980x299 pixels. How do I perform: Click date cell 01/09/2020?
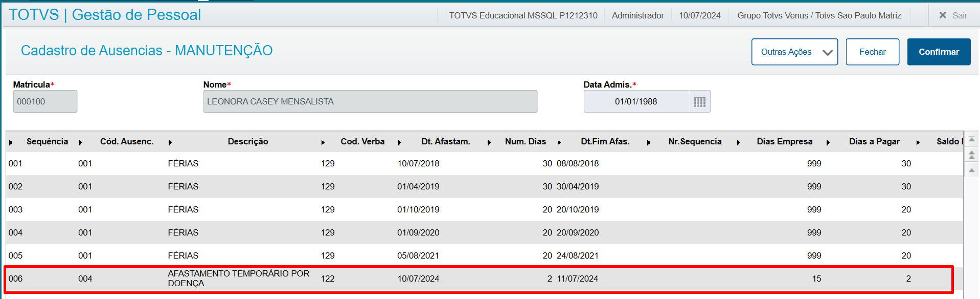click(418, 232)
